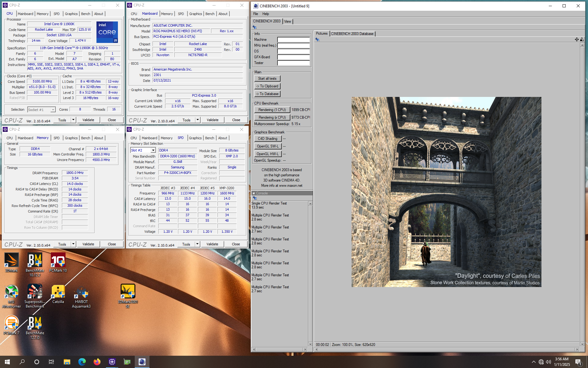Click the Cortana circle taskbar icon

[x=37, y=362]
